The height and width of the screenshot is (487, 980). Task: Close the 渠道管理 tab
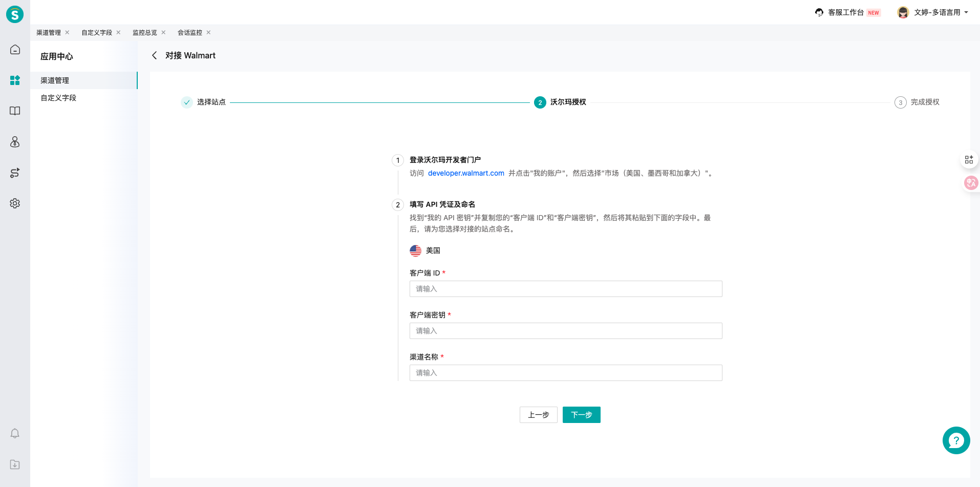tap(67, 32)
